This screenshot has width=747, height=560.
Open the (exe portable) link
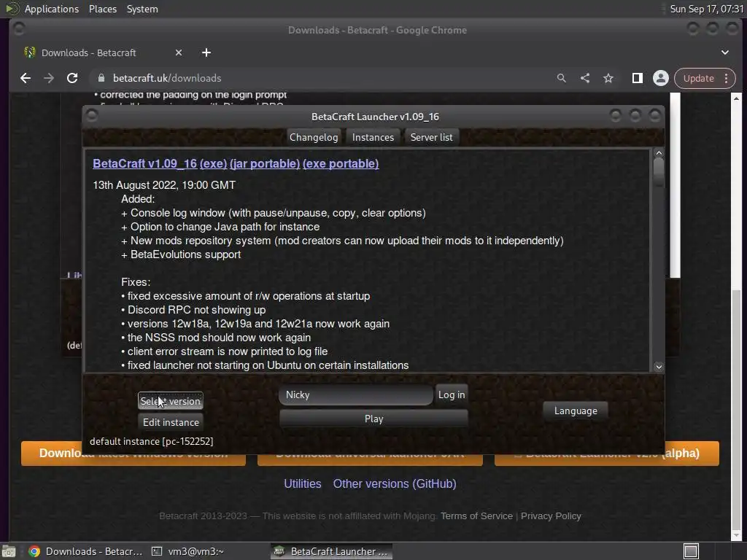point(341,163)
